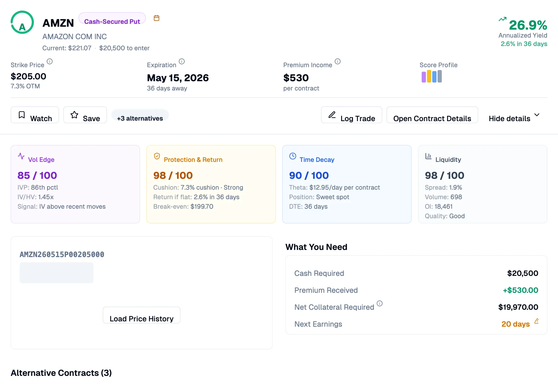The height and width of the screenshot is (392, 558).
Task: Click the Quality: Good line
Action: (x=445, y=216)
